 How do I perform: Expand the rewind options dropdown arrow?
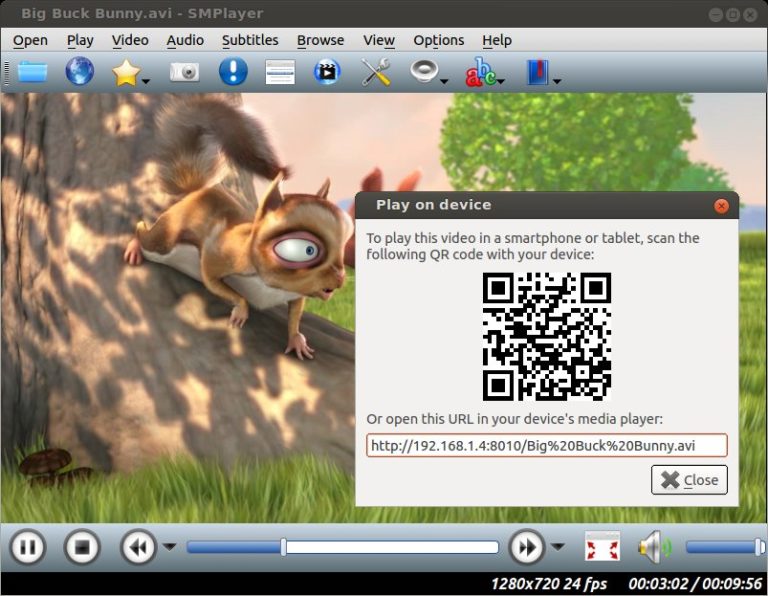point(169,547)
